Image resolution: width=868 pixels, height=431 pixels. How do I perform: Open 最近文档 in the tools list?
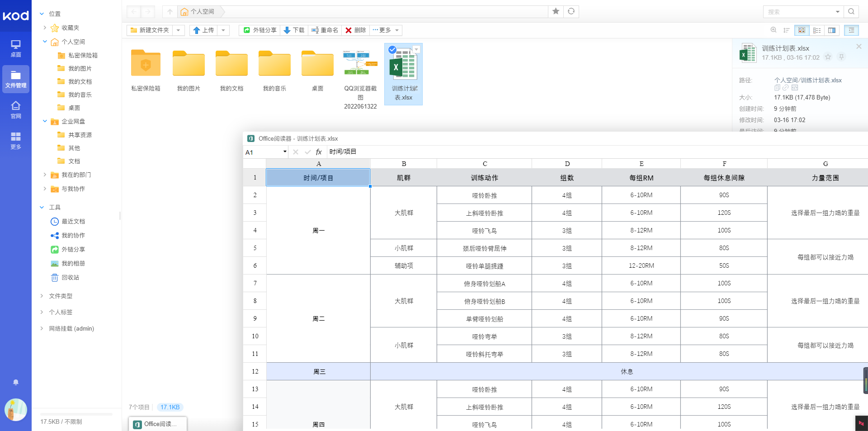73,222
